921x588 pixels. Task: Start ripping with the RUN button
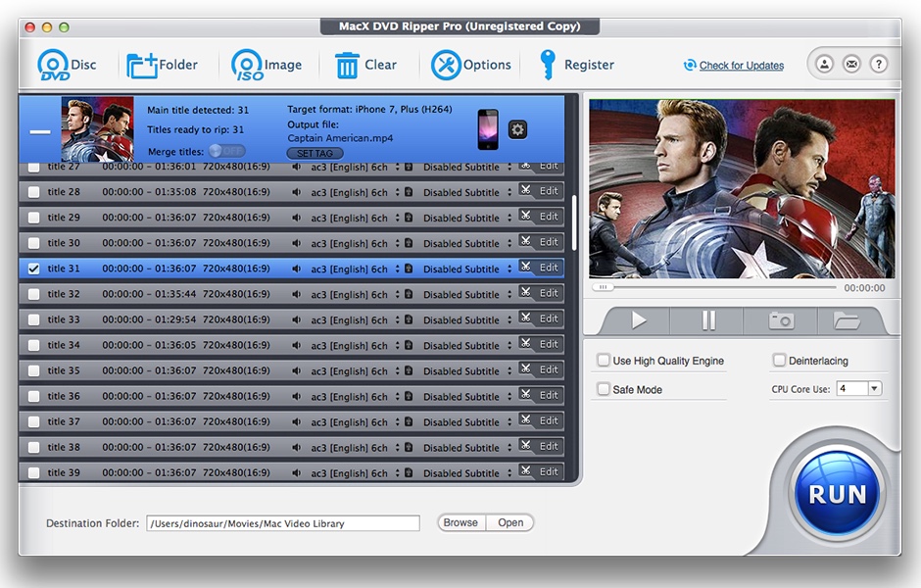[x=838, y=494]
